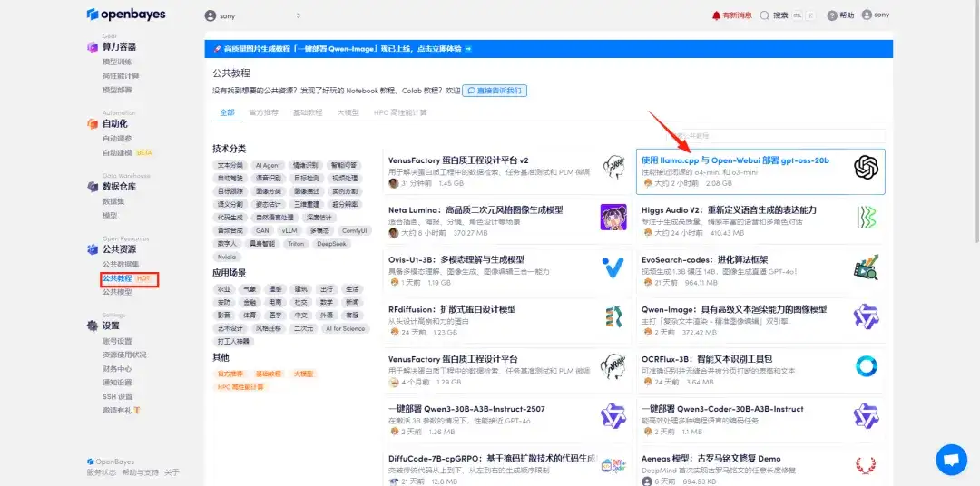Open the 自动化 section icon
The image size is (980, 486).
pyautogui.click(x=93, y=123)
